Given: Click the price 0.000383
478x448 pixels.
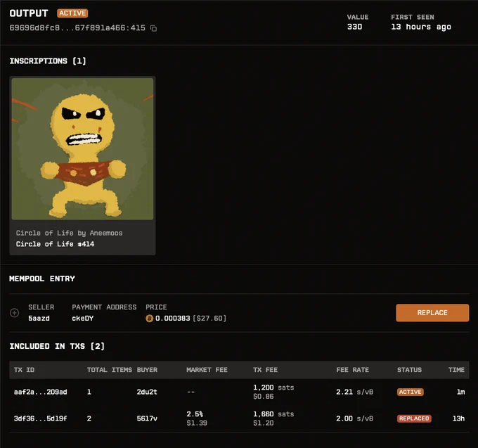Looking at the screenshot, I should click(172, 319).
